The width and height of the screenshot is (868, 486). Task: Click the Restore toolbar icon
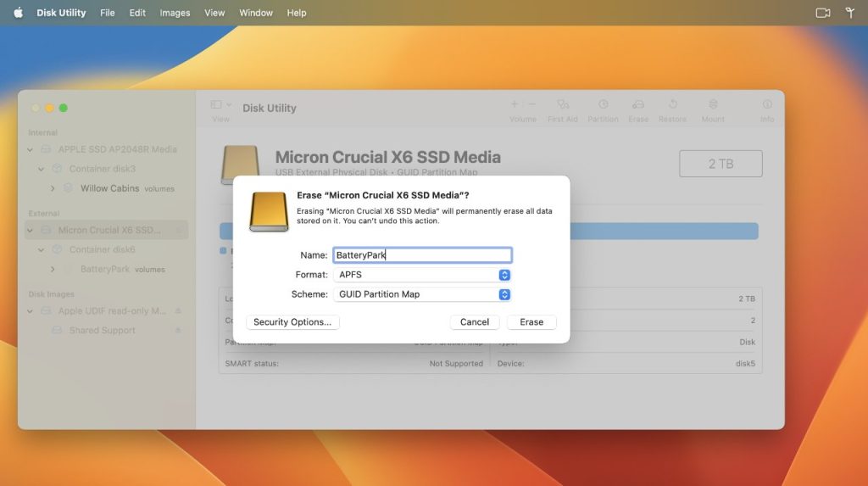tap(672, 104)
